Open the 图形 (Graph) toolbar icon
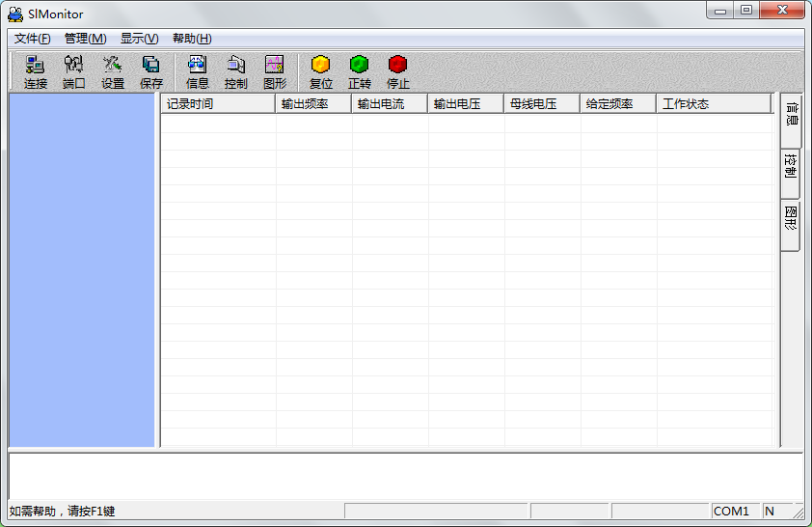 [x=275, y=72]
